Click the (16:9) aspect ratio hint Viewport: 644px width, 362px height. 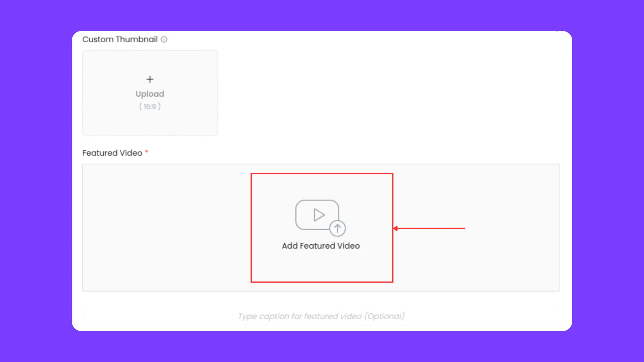tap(150, 107)
